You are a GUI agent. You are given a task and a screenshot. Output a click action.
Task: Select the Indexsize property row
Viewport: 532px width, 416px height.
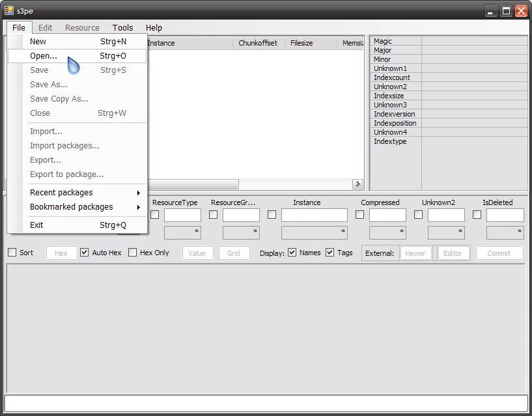click(449, 96)
